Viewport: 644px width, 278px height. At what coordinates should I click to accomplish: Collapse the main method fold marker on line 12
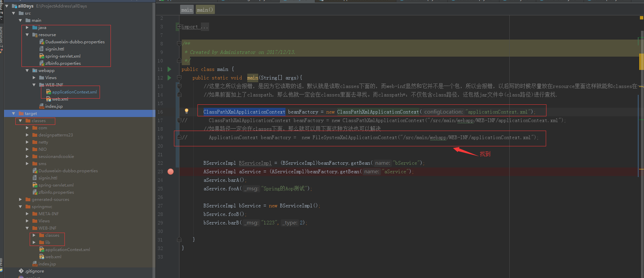tap(179, 78)
